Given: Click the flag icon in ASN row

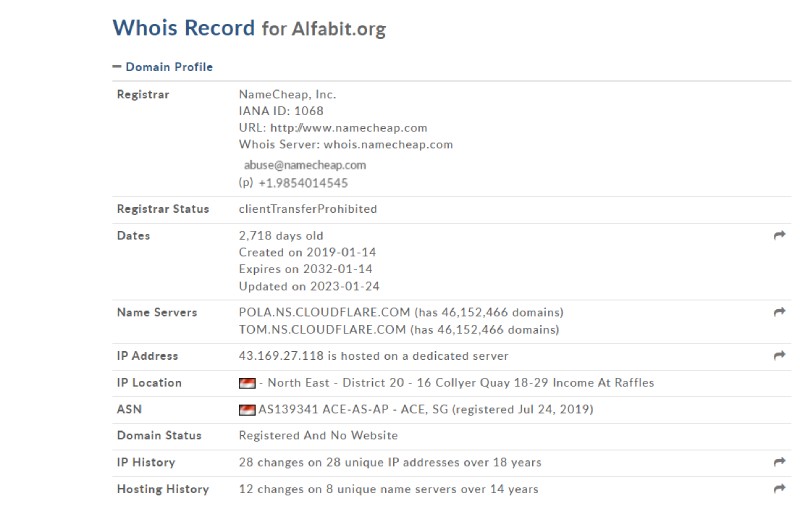Looking at the screenshot, I should (247, 410).
